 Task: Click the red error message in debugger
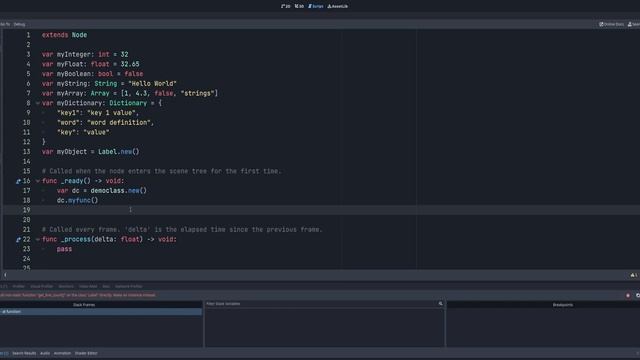[x=78, y=295]
